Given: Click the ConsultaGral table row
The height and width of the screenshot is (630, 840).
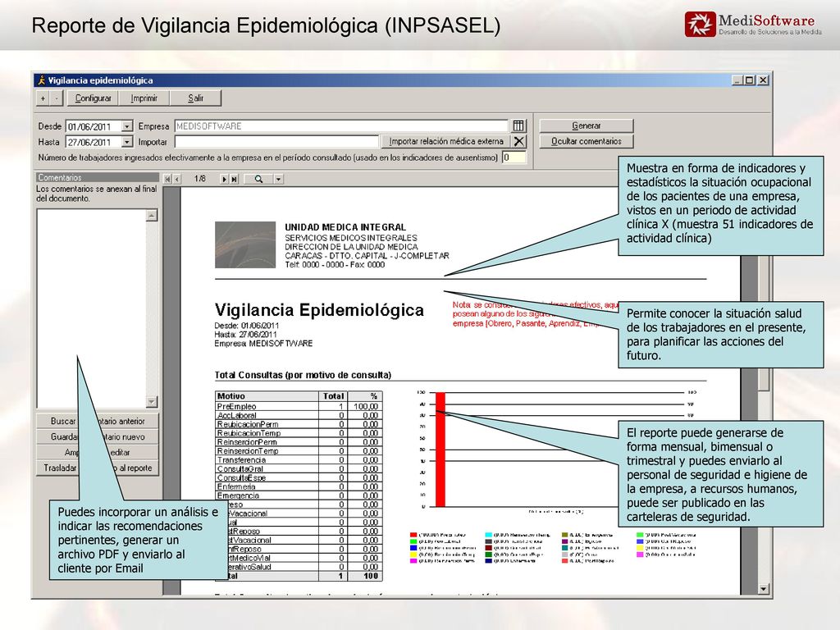Looking at the screenshot, I should point(299,468).
